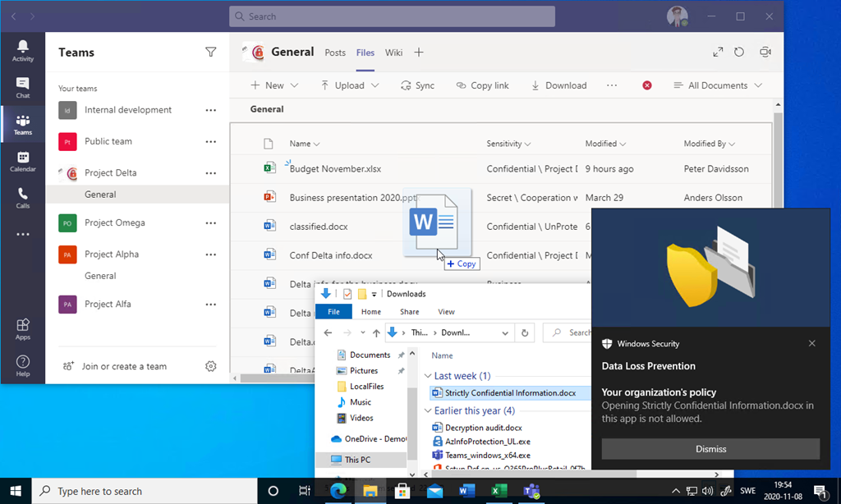Click the refresh tab icon in channel header
Image resolution: width=841 pixels, height=504 pixels.
coord(739,53)
